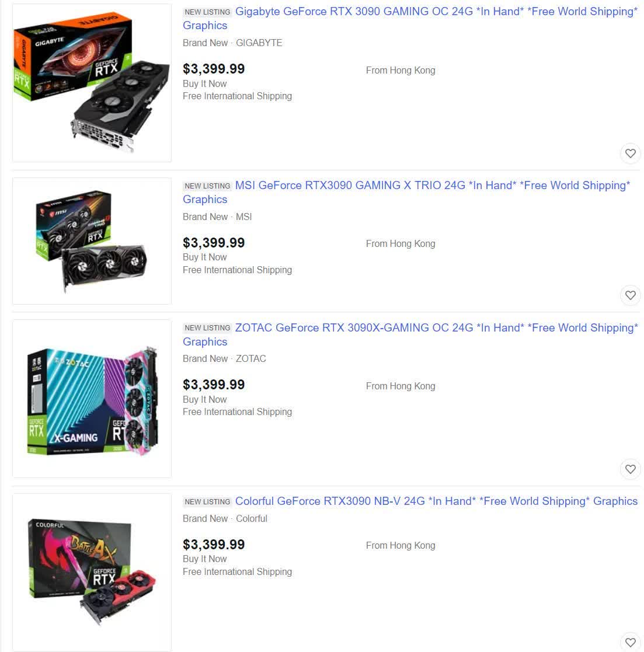The height and width of the screenshot is (652, 644).
Task: Open Colorful GeForce RTX3090 NB-V listing title
Action: pyautogui.click(x=436, y=501)
